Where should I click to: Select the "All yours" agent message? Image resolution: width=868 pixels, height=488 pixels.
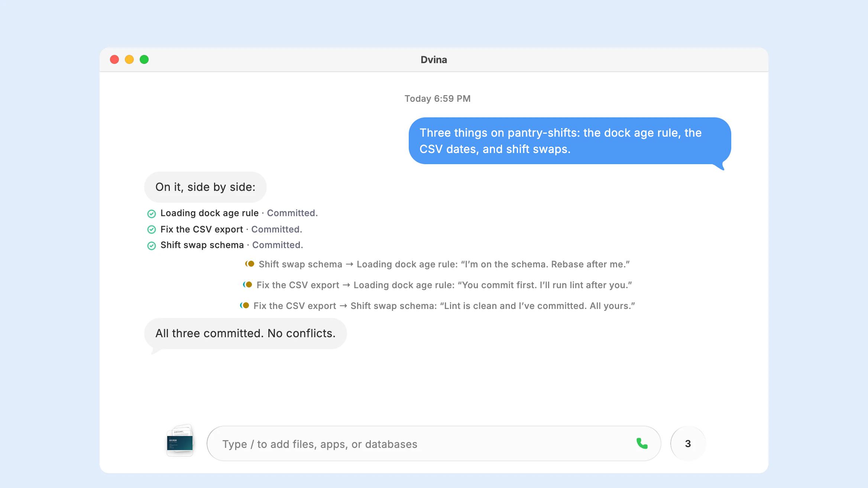(437, 306)
